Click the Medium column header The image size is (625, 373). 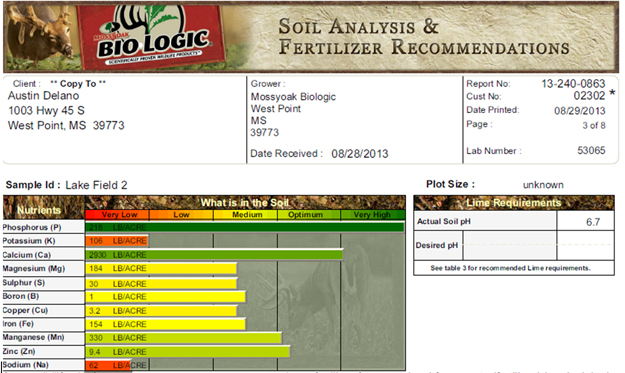[246, 215]
